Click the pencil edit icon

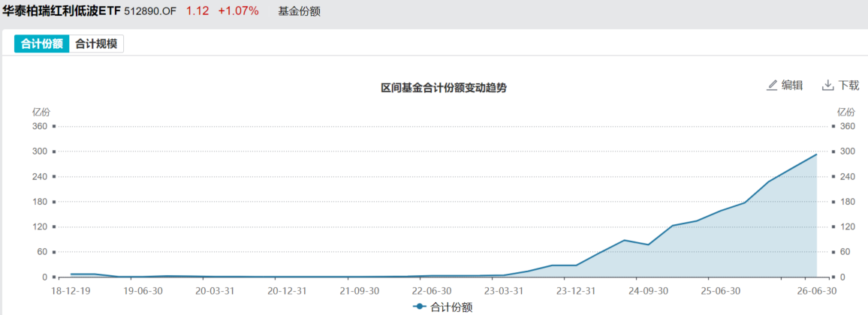click(772, 85)
